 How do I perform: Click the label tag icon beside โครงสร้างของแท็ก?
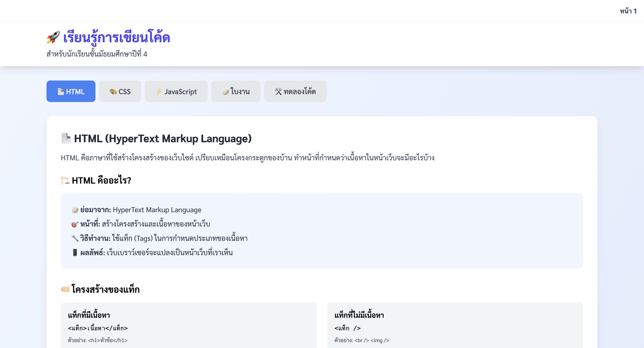point(65,289)
